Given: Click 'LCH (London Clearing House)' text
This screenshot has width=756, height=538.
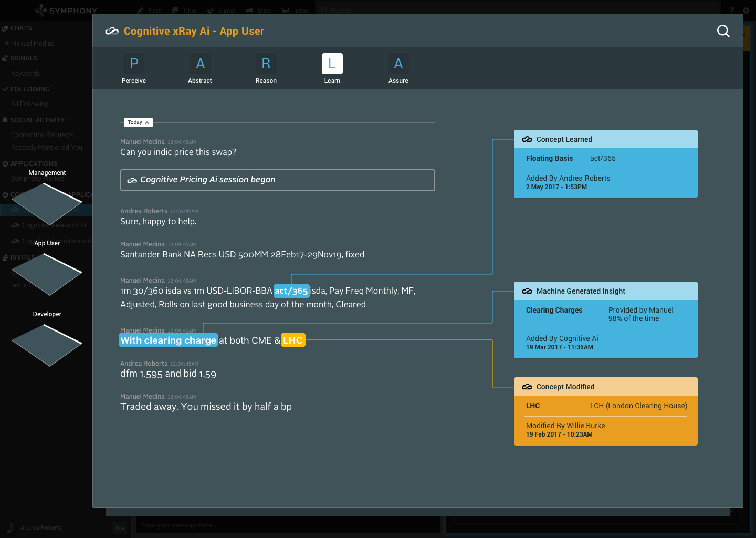Looking at the screenshot, I should click(638, 406).
